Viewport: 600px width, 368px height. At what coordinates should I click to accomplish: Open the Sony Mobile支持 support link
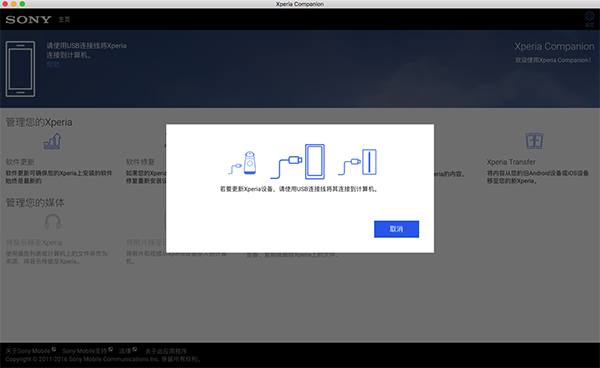pyautogui.click(x=85, y=351)
